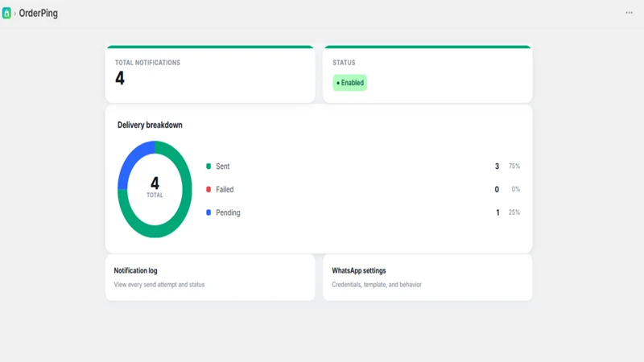Screen dimensions: 644x362
Task: Click the Sent legend label
Action: 223,167
